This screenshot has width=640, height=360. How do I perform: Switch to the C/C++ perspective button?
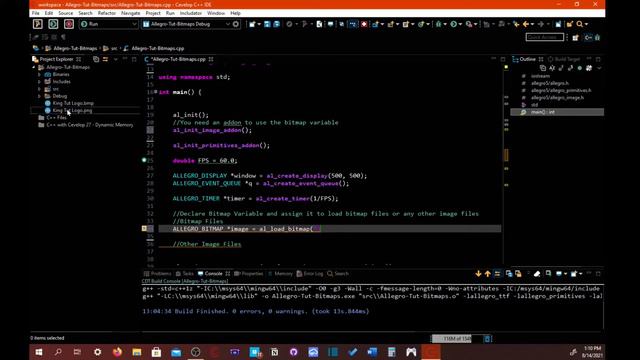point(588,38)
